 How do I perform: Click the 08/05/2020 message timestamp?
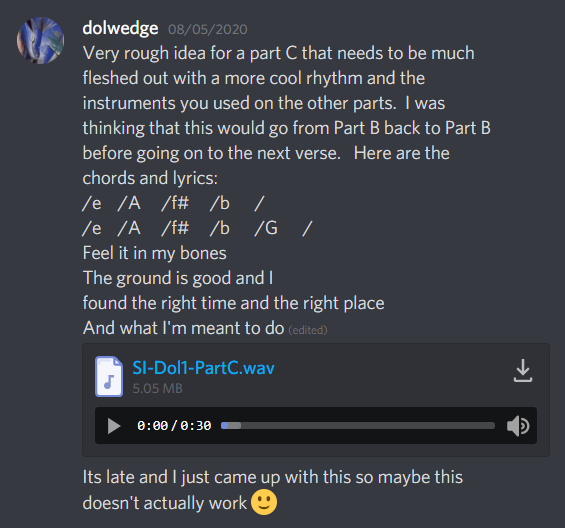coord(208,30)
